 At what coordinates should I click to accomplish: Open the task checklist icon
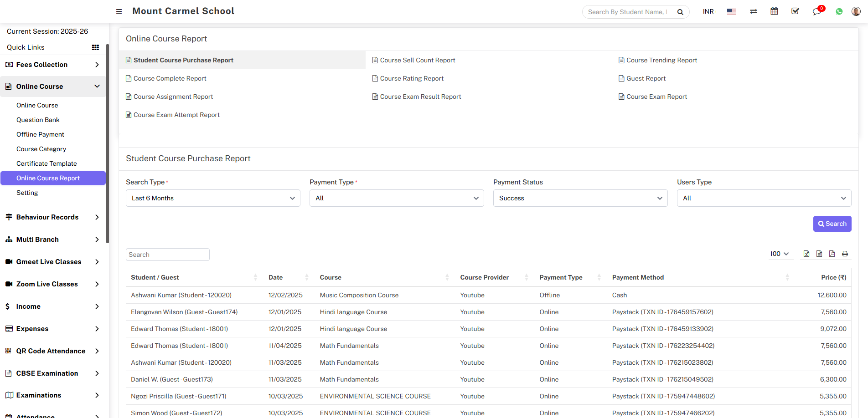(795, 11)
